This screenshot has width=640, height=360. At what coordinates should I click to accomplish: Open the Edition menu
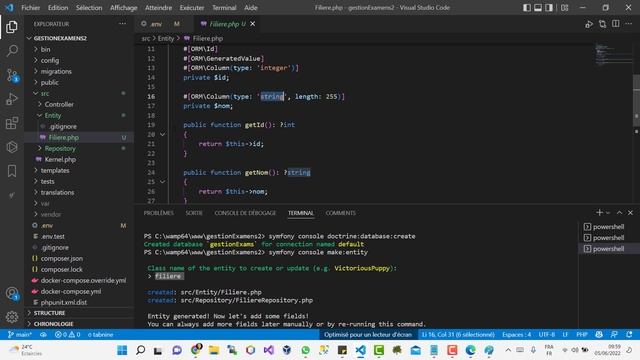(58, 8)
